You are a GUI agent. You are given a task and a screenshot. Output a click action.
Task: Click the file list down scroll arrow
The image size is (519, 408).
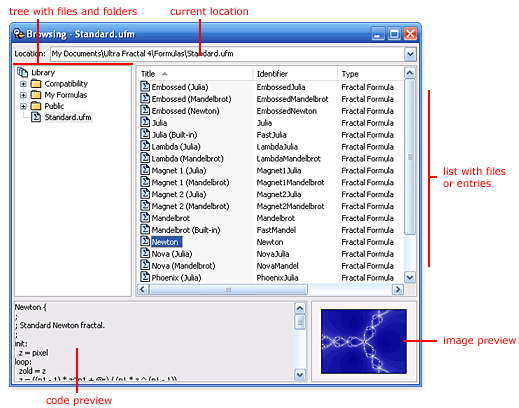pos(410,277)
